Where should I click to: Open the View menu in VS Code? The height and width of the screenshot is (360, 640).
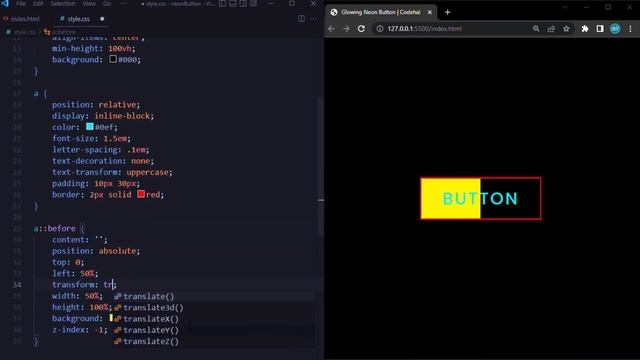(89, 4)
